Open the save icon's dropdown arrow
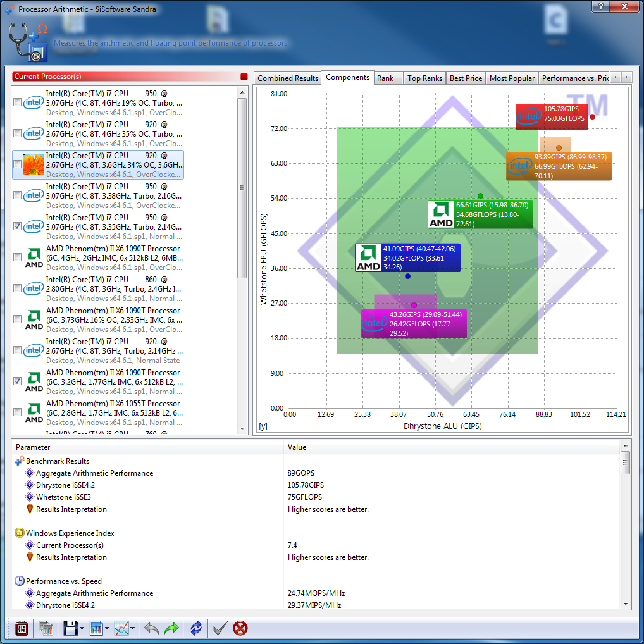Screen dimensions: 644x644 [82, 628]
